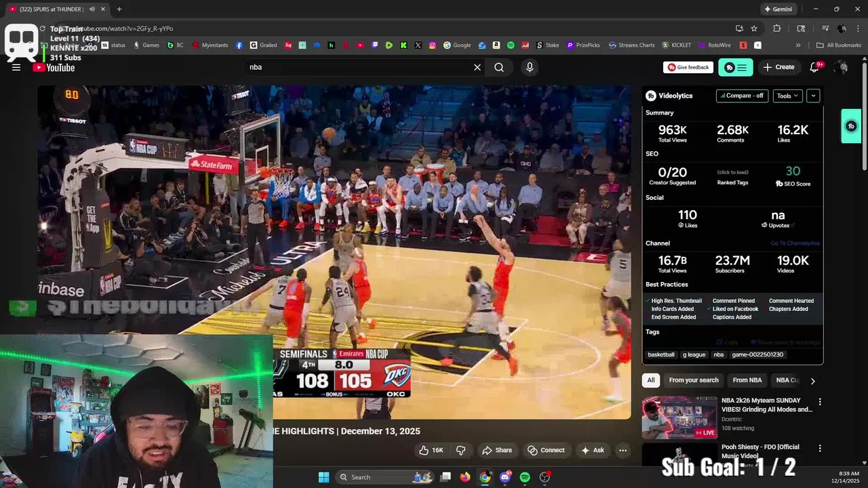Expand the hidden bookmarks chevron
This screenshot has width=868, height=488.
pos(798,45)
